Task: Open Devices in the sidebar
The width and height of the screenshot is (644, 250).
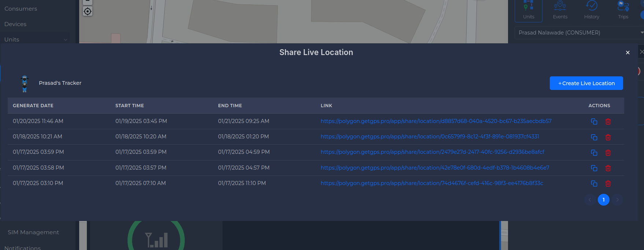Action: pyautogui.click(x=15, y=24)
